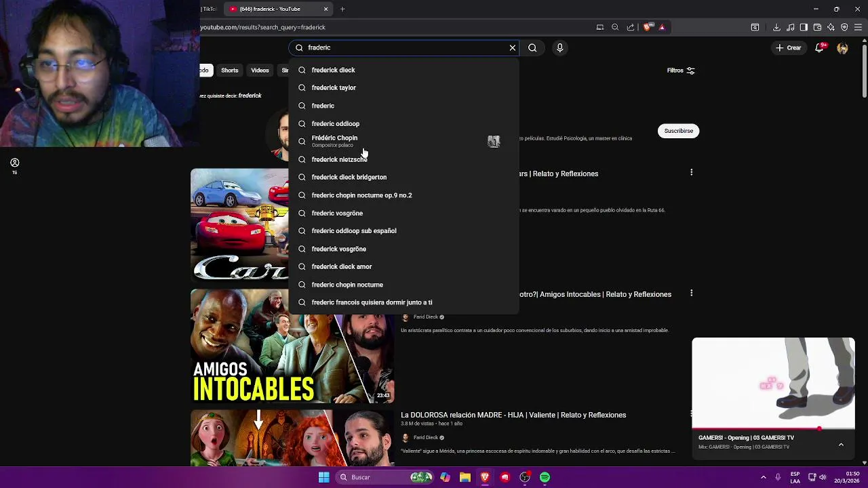Viewport: 868px width, 488px height.
Task: Select suggestion "frederick dieck amor"
Action: tap(404, 266)
